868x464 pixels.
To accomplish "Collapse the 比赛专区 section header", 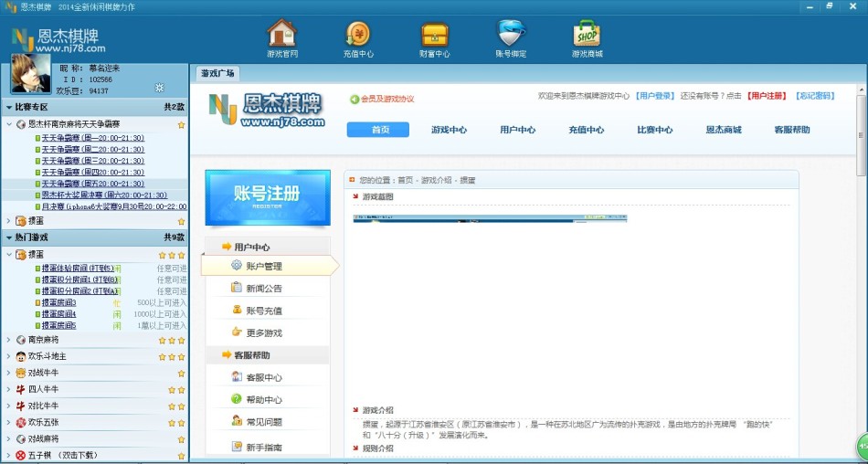I will 8,108.
